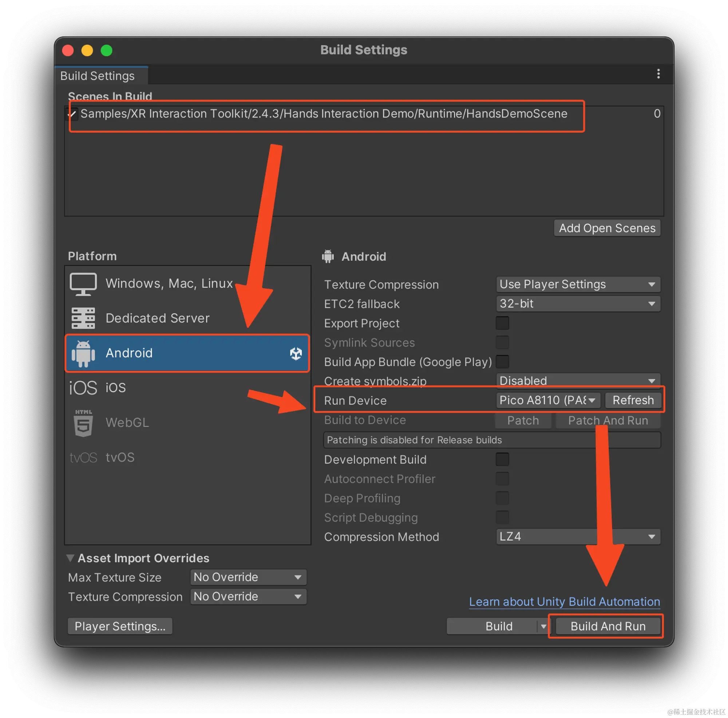Click the Run Device label
The width and height of the screenshot is (728, 718).
[x=355, y=400]
